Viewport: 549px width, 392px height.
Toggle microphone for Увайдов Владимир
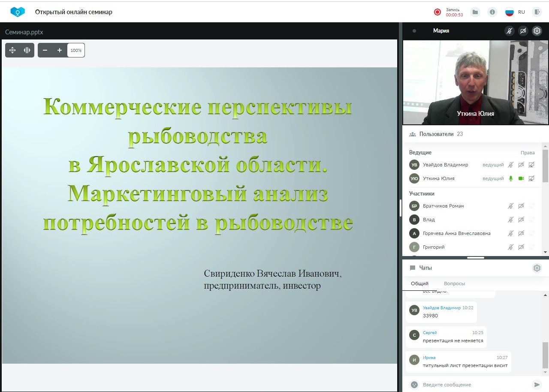tap(510, 165)
